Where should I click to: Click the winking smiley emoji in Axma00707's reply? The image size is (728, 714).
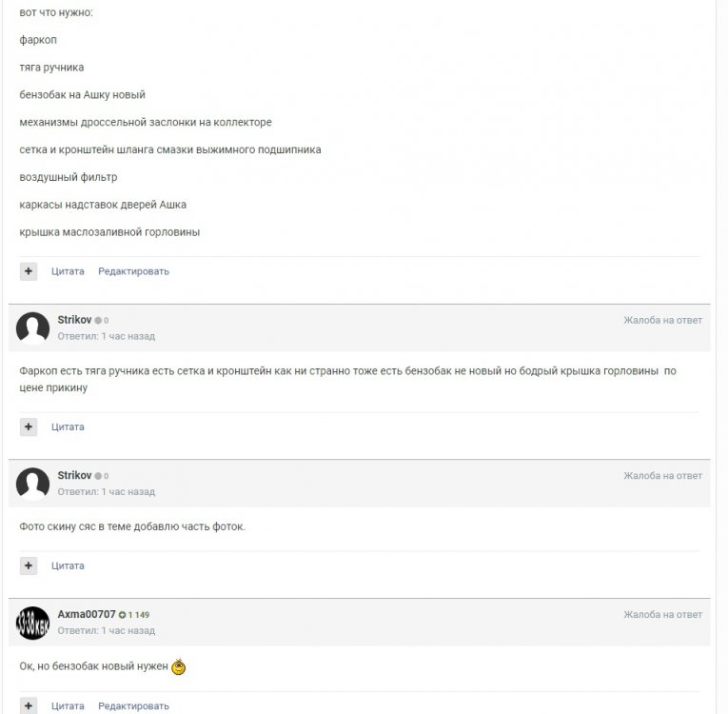(x=178, y=667)
